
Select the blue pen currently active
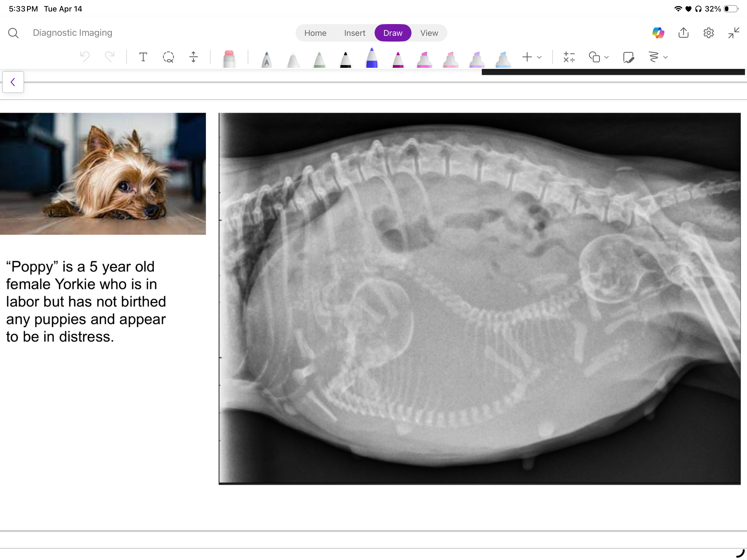372,58
